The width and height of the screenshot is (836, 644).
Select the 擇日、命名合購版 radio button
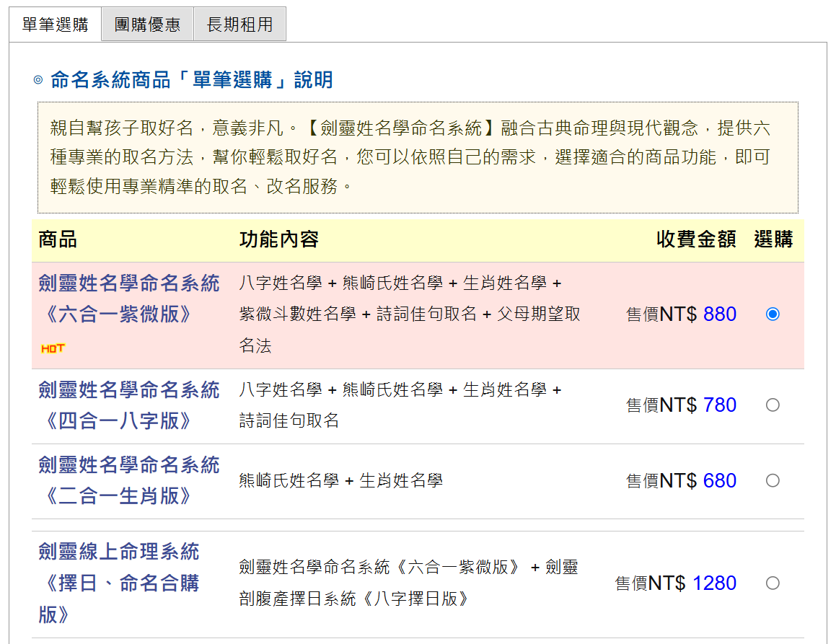(773, 583)
